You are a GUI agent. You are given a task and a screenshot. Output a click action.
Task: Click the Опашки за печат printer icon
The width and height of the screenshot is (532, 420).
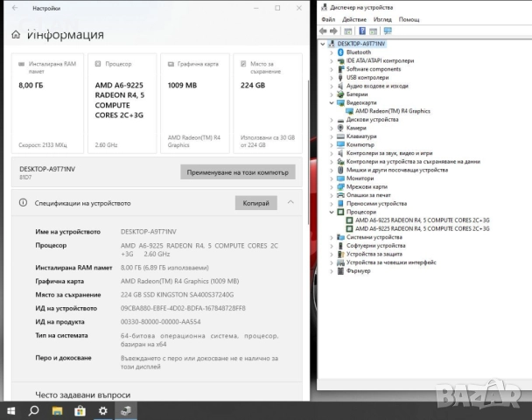(x=340, y=195)
